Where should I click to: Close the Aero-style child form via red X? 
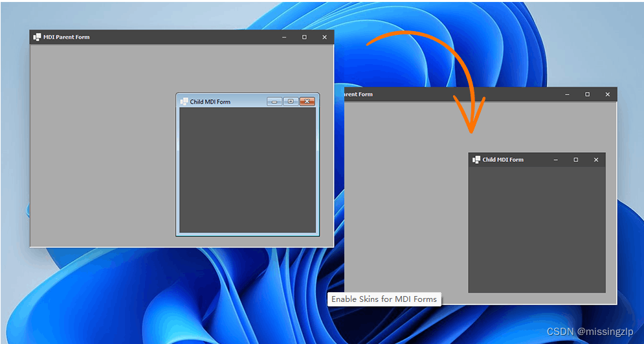click(x=307, y=102)
